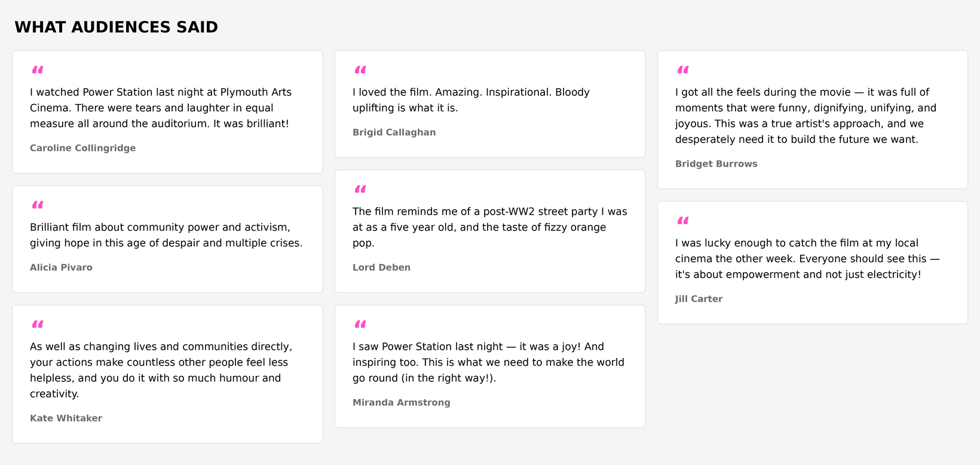Viewport: 980px width, 465px height.
Task: Click the What Audiences Said heading
Action: click(x=117, y=27)
